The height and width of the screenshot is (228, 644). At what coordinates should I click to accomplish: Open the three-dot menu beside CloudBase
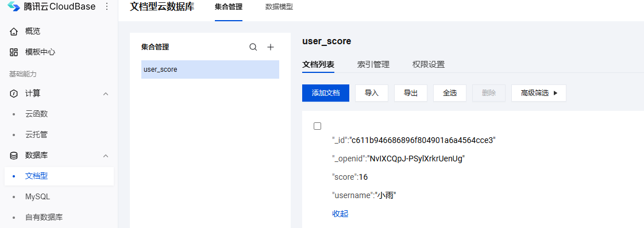pos(107,6)
